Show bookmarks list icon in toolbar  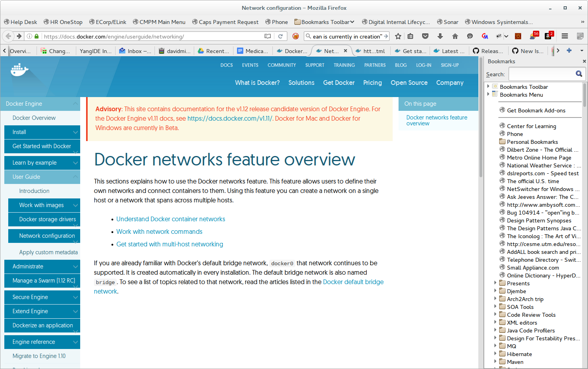[410, 36]
